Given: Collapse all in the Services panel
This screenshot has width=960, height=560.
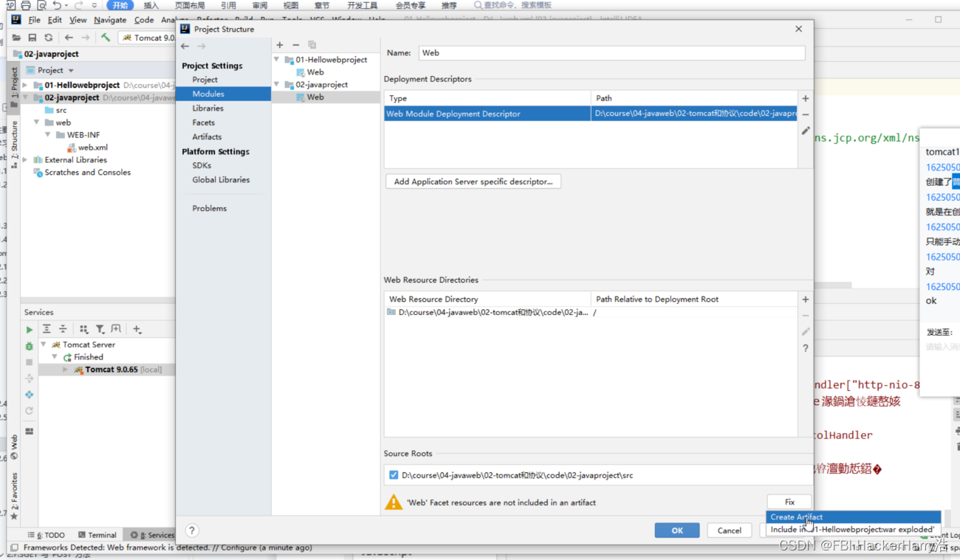Looking at the screenshot, I should coord(63,329).
